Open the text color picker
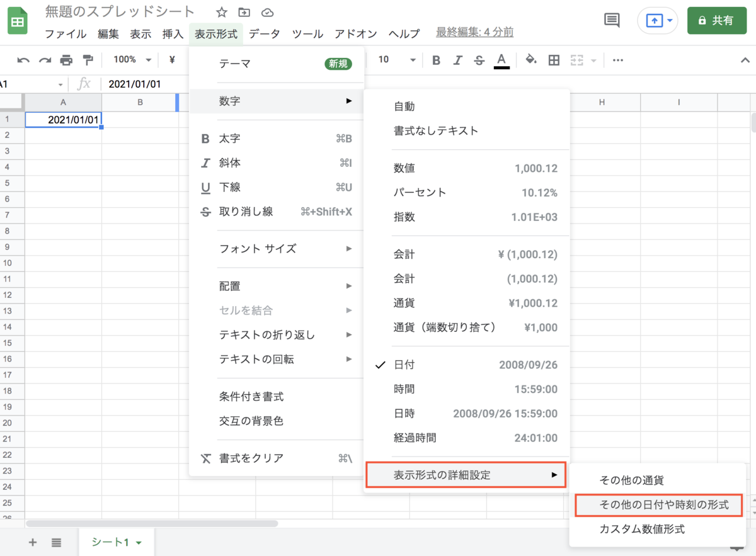This screenshot has width=756, height=556. [x=502, y=60]
